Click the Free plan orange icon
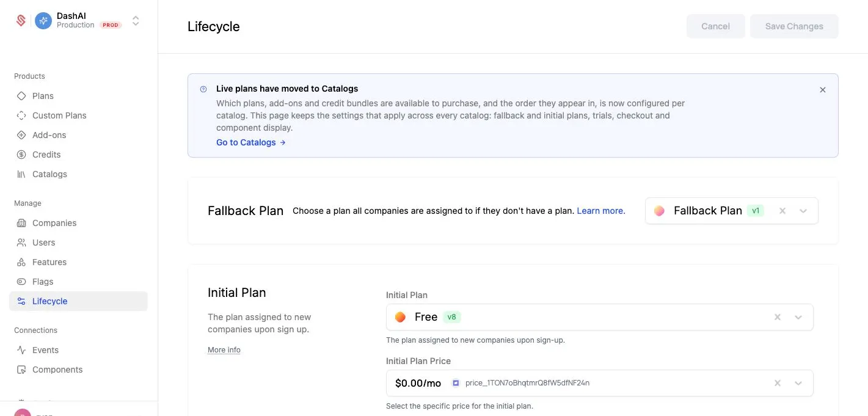868x416 pixels. pyautogui.click(x=401, y=317)
